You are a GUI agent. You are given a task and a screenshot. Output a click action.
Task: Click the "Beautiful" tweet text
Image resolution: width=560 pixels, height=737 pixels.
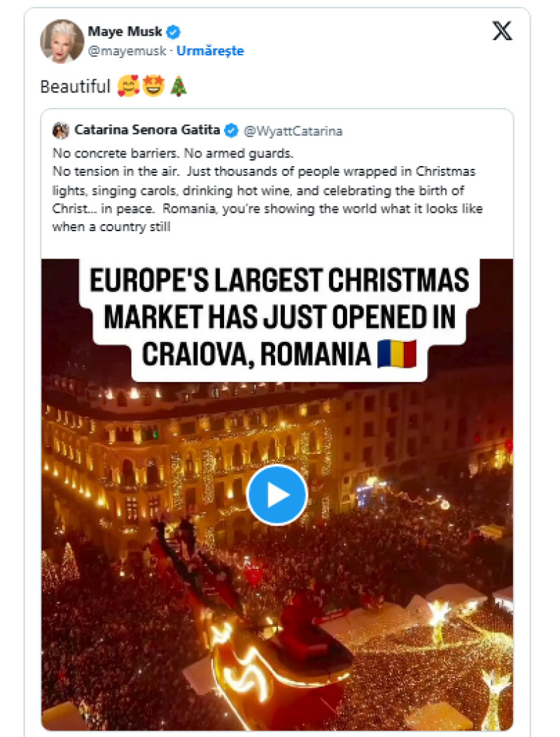click(x=76, y=87)
